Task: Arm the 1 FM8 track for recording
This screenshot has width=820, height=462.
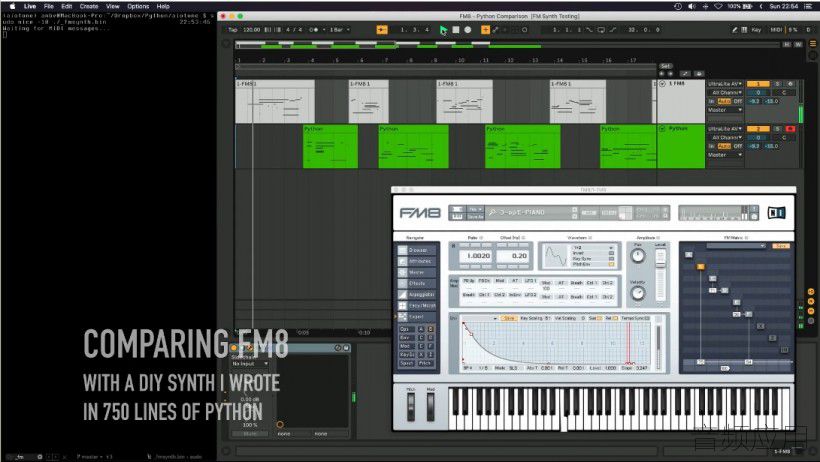Action: (x=790, y=84)
